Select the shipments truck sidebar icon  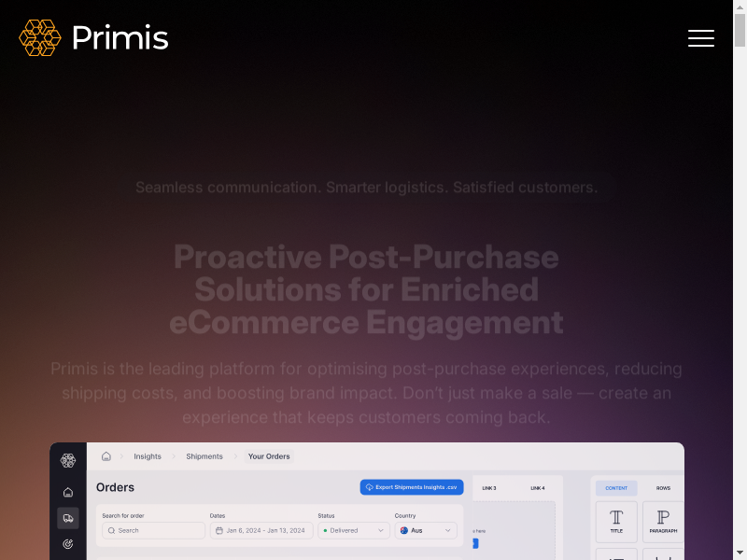(x=68, y=518)
